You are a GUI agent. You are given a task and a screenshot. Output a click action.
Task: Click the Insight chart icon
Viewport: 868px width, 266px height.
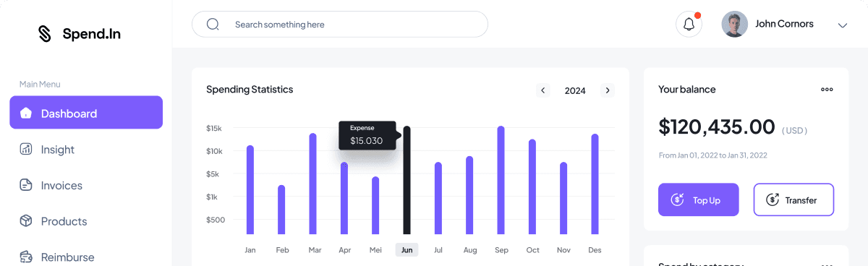[26, 149]
